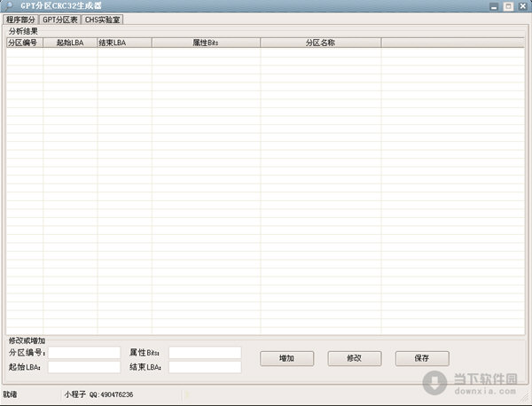Focus the 属性Bits input field
532x406 pixels.
coord(205,353)
